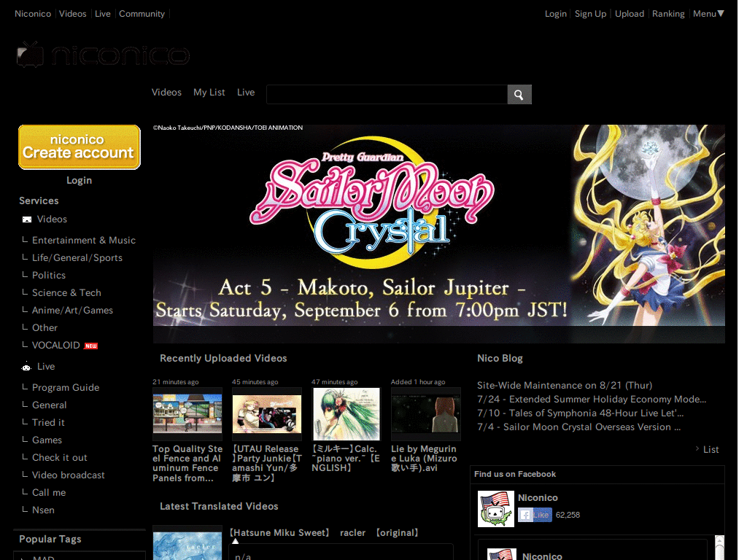This screenshot has height=560, width=747.
Task: Open the Science & Tech category
Action: 66,293
